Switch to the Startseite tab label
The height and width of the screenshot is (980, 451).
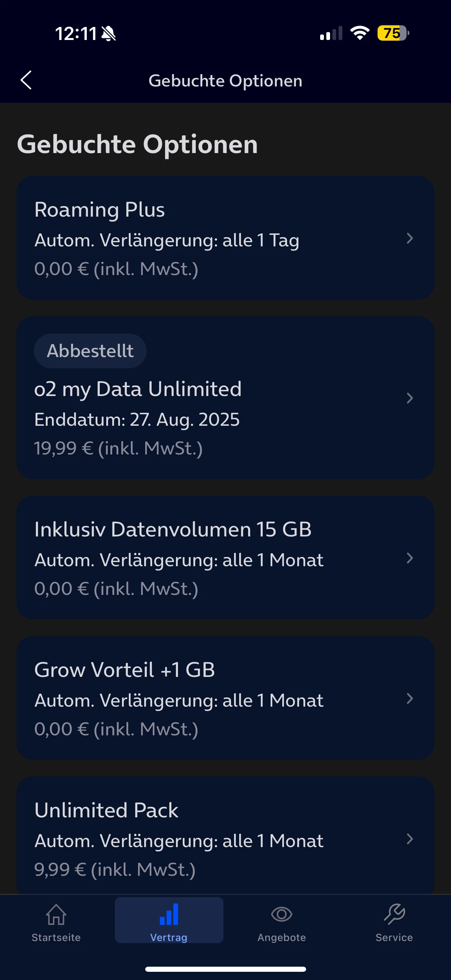56,937
